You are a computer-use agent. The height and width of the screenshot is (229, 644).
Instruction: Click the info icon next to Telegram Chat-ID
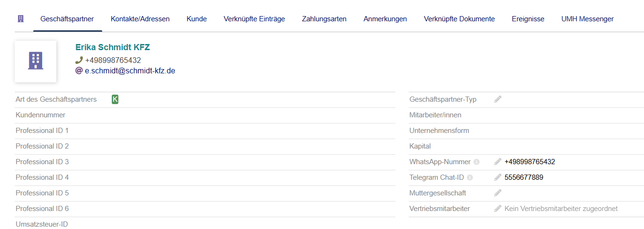click(470, 177)
